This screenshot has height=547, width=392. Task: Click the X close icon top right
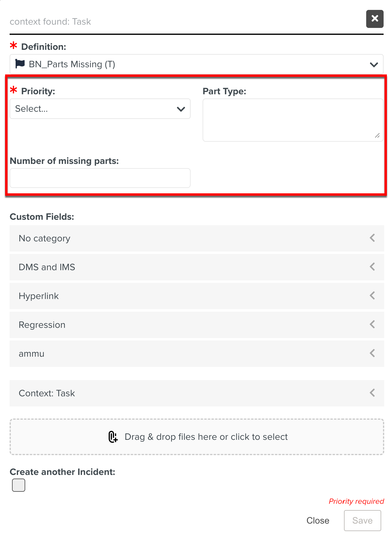(375, 19)
